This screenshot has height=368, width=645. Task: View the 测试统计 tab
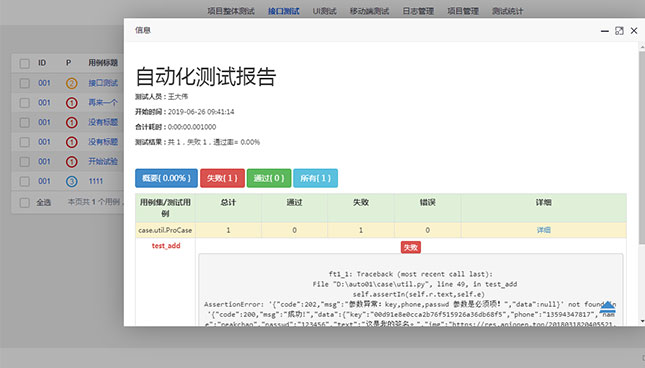[508, 11]
